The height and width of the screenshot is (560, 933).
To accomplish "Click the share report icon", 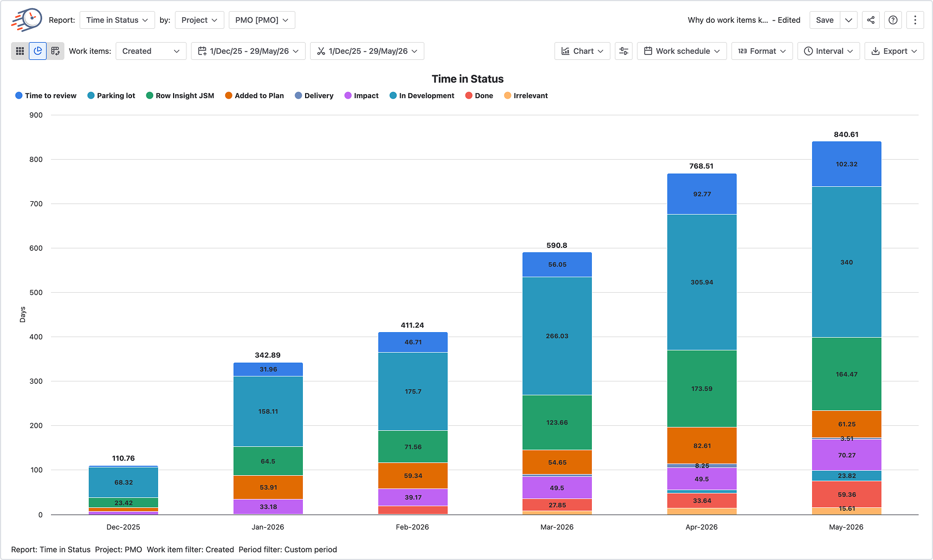I will click(x=871, y=20).
